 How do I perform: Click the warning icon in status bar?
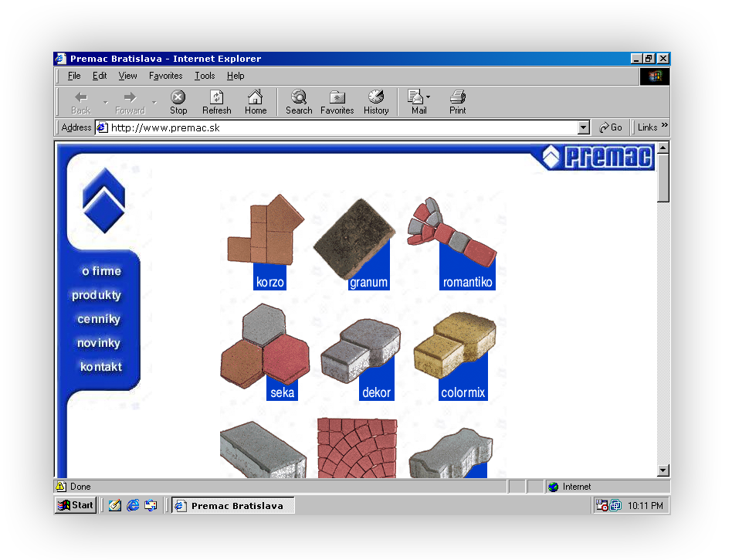pos(61,486)
